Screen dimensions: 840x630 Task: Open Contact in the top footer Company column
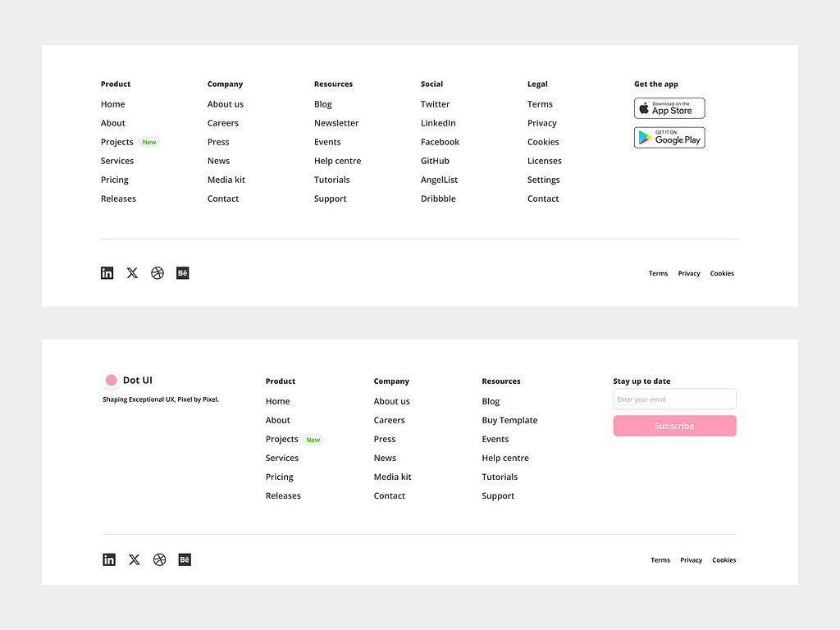(x=223, y=199)
